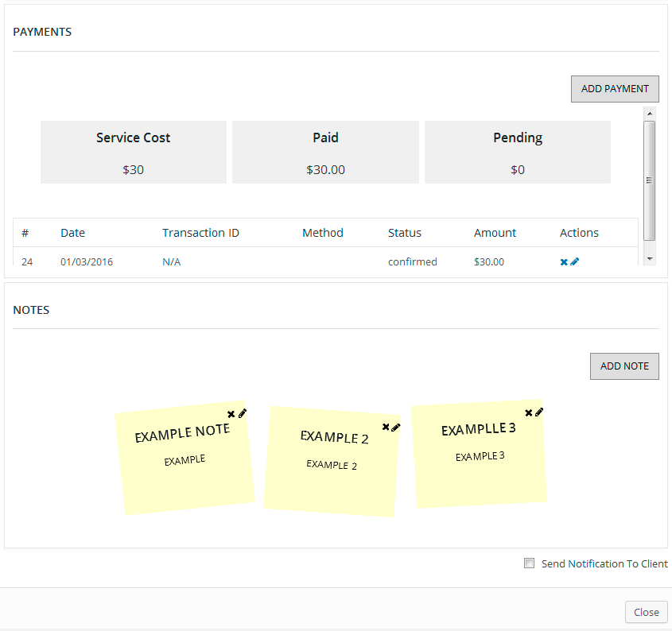Edit the EXAMPLE 2 sticky note
This screenshot has width=672, height=631.
tap(396, 428)
